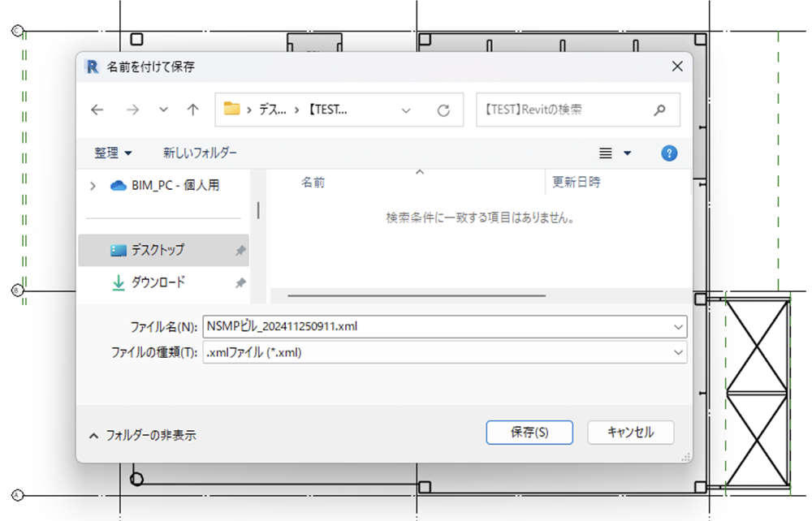Click the forward navigation arrow
The height and width of the screenshot is (521, 812).
(132, 110)
